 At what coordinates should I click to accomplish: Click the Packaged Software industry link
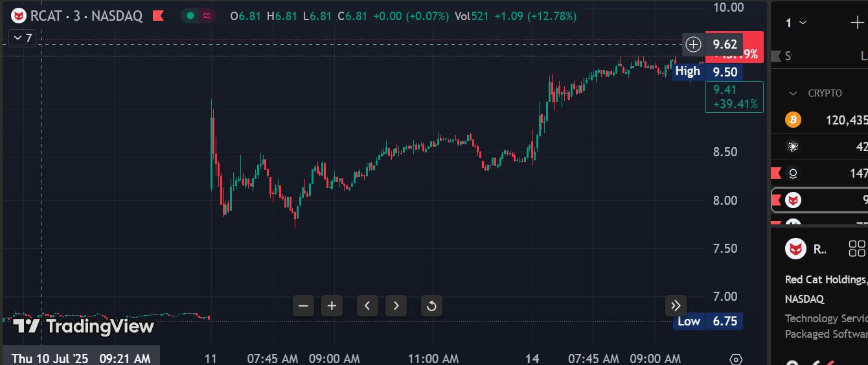(826, 334)
